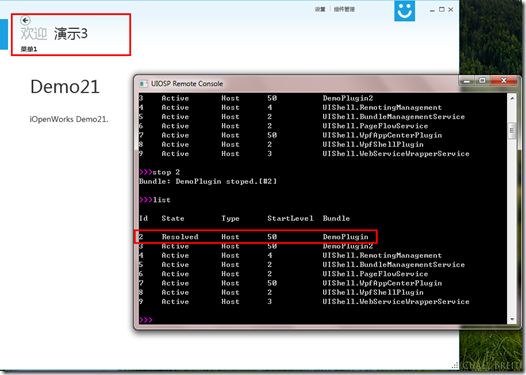Open the 插件管理 link in the header
Viewport: 526px width, 375px height.
(x=344, y=9)
